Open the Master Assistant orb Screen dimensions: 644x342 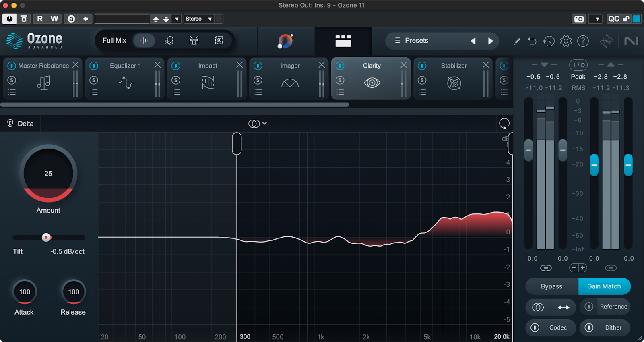285,41
